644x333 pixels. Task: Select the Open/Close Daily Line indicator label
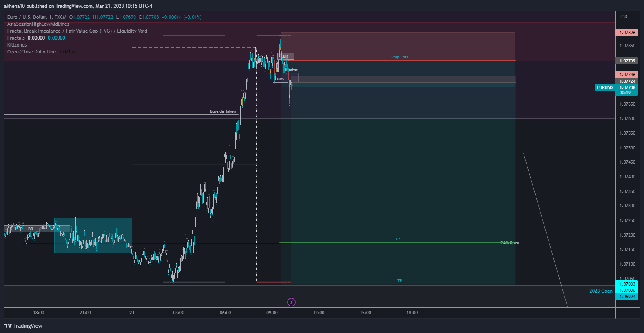pos(31,52)
